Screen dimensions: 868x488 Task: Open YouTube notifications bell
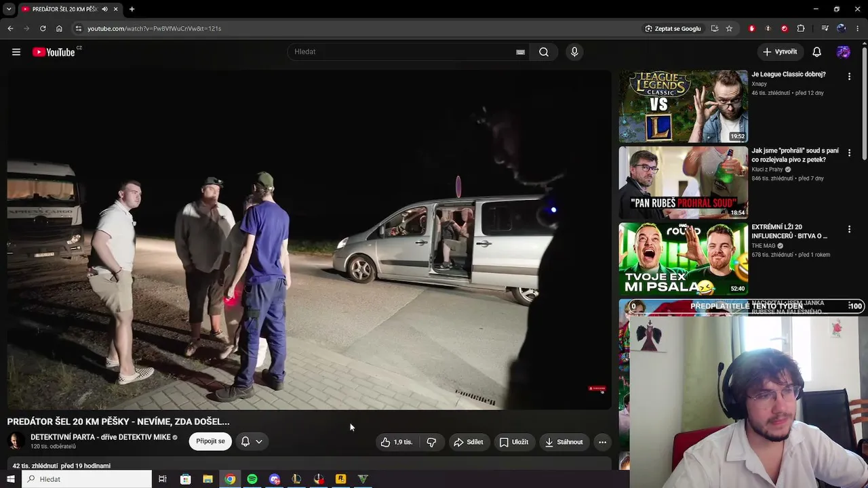pos(817,52)
